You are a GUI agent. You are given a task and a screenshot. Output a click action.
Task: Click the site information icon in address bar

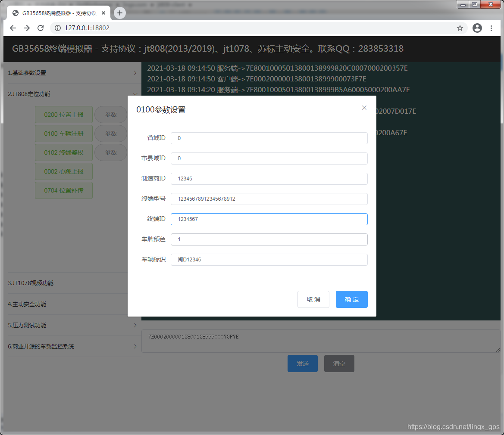57,28
